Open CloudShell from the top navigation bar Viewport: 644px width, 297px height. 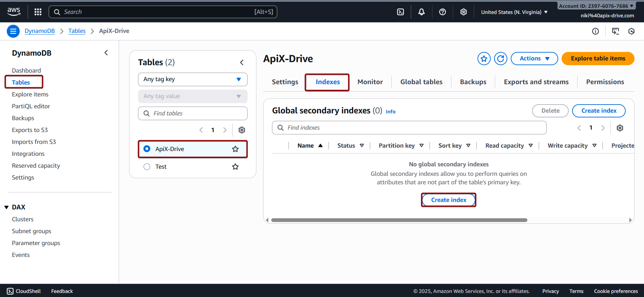401,12
